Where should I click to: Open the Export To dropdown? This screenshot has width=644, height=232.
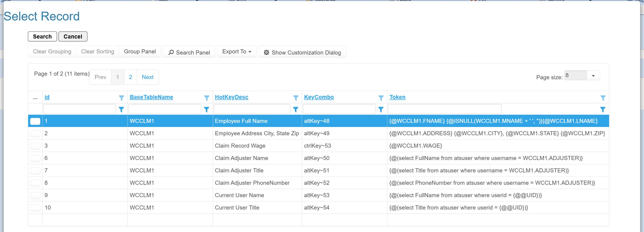pos(236,52)
